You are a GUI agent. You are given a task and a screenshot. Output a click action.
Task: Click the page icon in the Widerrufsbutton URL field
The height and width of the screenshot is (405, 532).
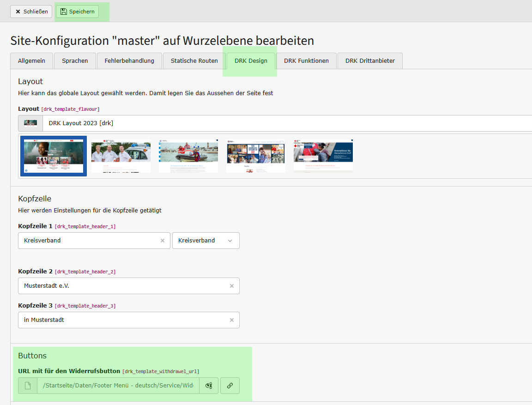coord(28,386)
